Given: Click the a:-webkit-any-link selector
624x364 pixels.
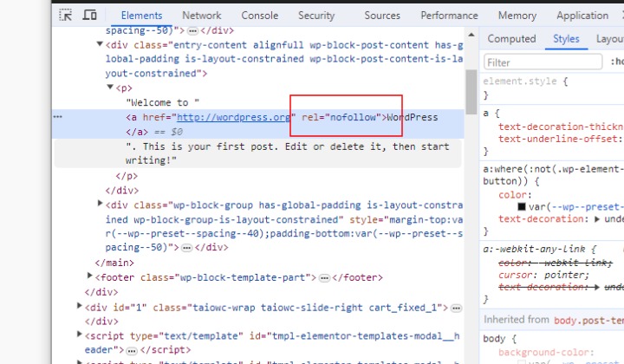Looking at the screenshot, I should pyautogui.click(x=534, y=250).
